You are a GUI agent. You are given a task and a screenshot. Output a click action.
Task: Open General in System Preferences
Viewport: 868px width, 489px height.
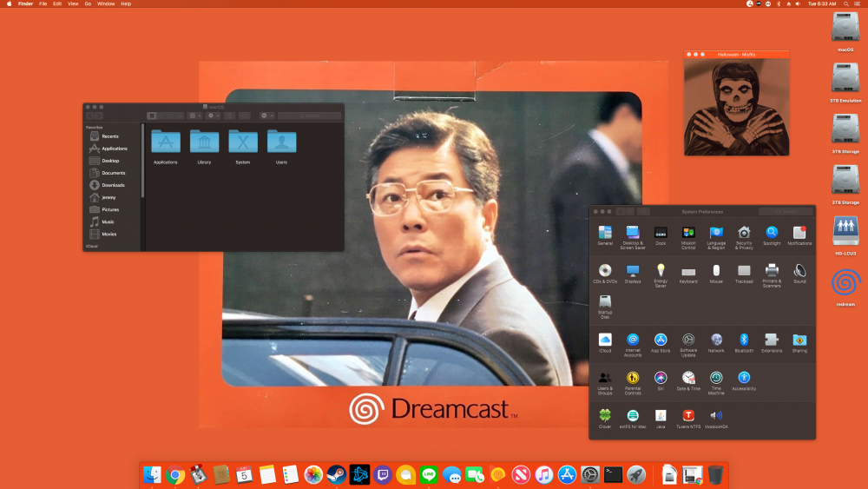pyautogui.click(x=605, y=235)
